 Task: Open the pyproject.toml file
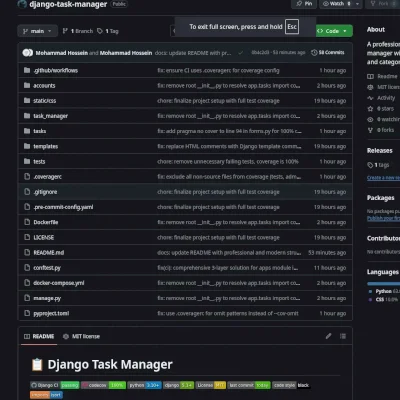51,313
